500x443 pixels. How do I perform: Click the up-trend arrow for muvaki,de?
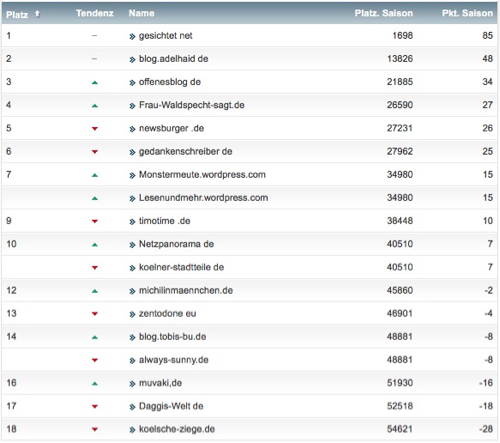(95, 384)
